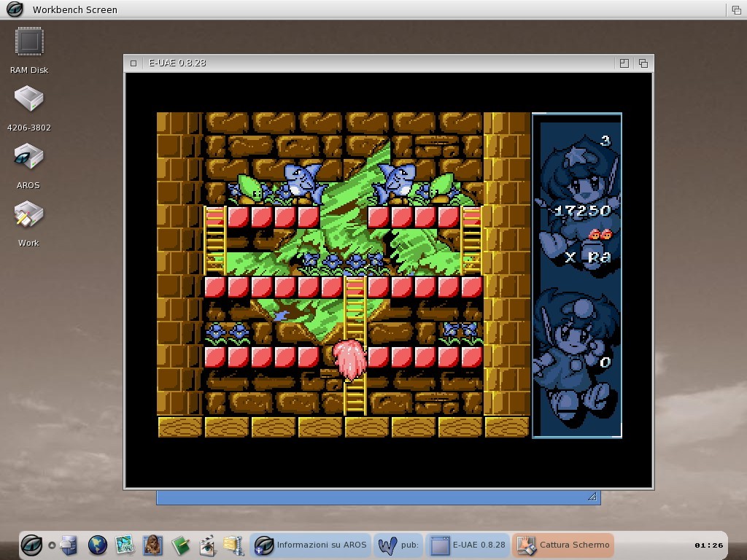747x560 pixels.
Task: Click the E-UAE window depth gadget
Action: 643,63
